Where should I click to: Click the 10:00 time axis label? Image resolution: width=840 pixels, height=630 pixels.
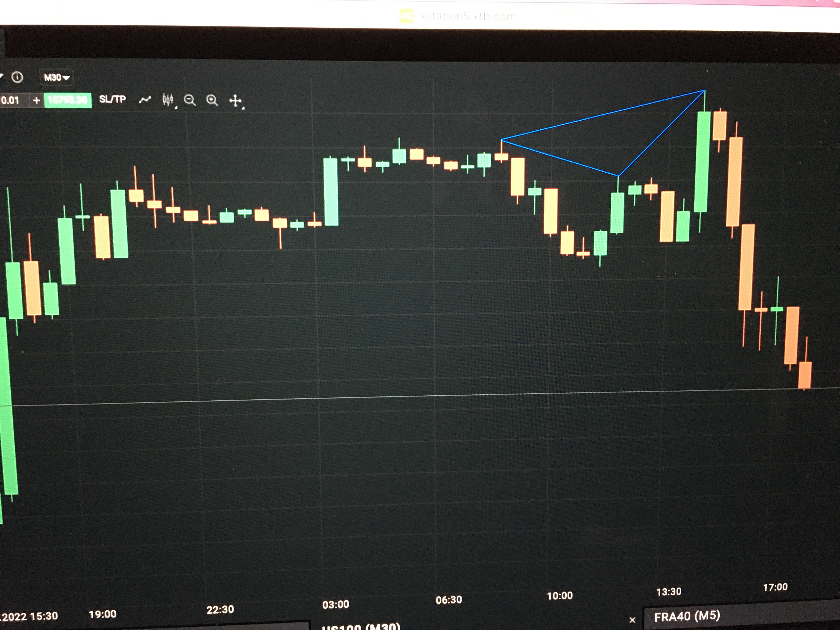coord(559,595)
